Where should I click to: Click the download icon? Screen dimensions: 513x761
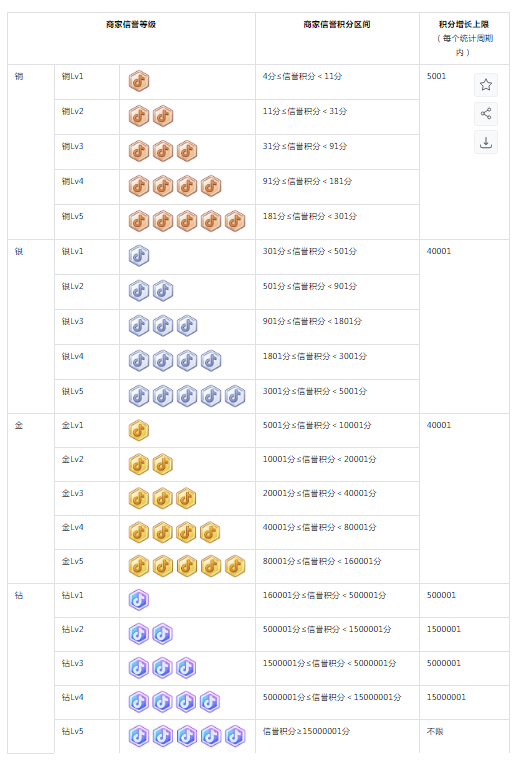click(485, 142)
